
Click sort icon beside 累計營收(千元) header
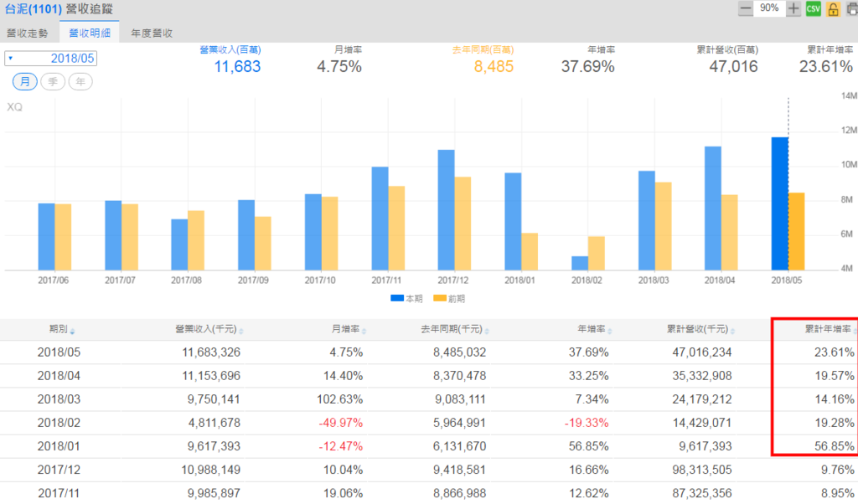point(732,332)
